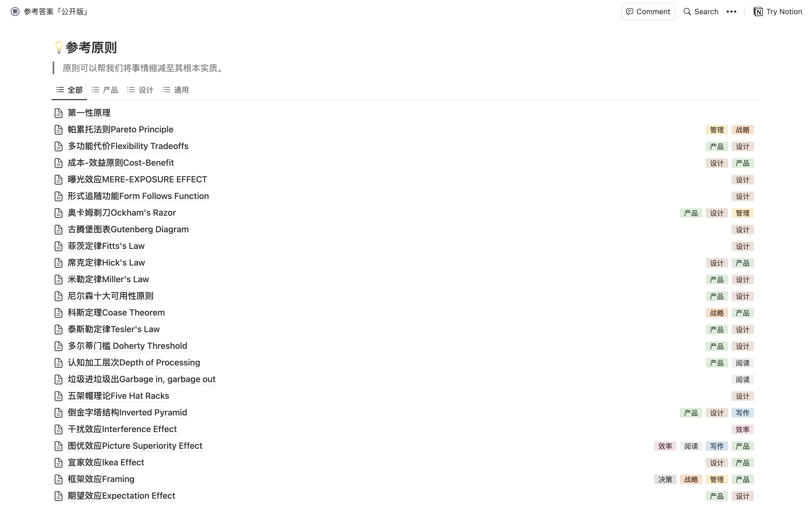This screenshot has width=812, height=507.
Task: Switch to the 设计 view tab
Action: click(x=140, y=90)
